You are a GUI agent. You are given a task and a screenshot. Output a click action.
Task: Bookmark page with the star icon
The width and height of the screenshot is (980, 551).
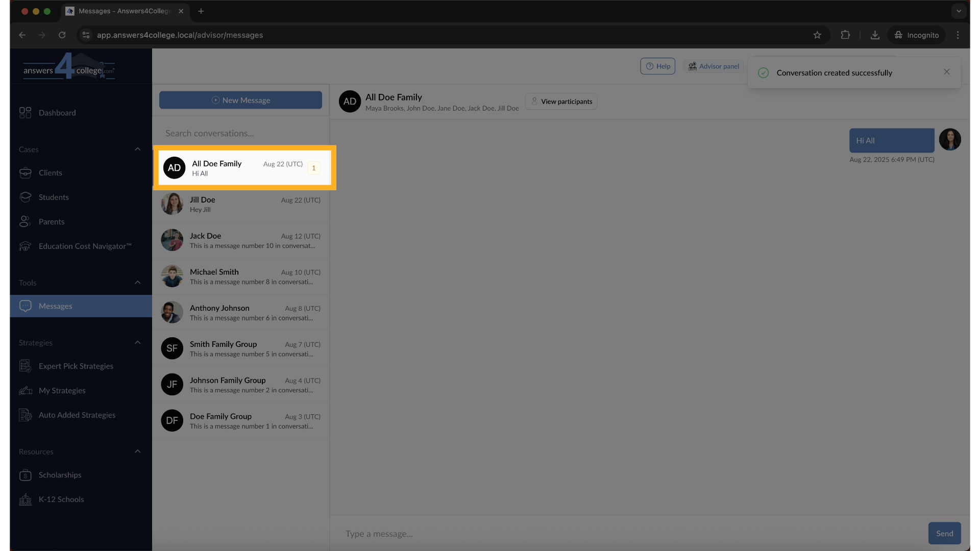817,35
